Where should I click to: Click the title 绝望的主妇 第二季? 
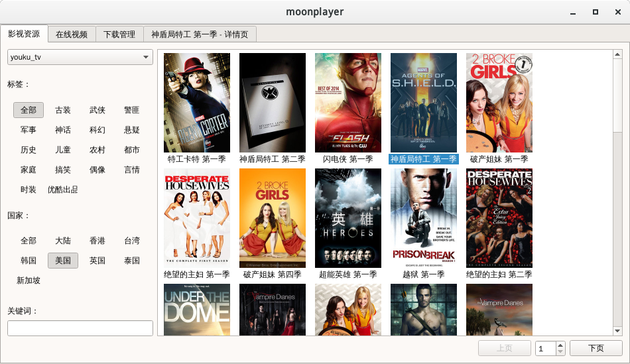tap(499, 274)
